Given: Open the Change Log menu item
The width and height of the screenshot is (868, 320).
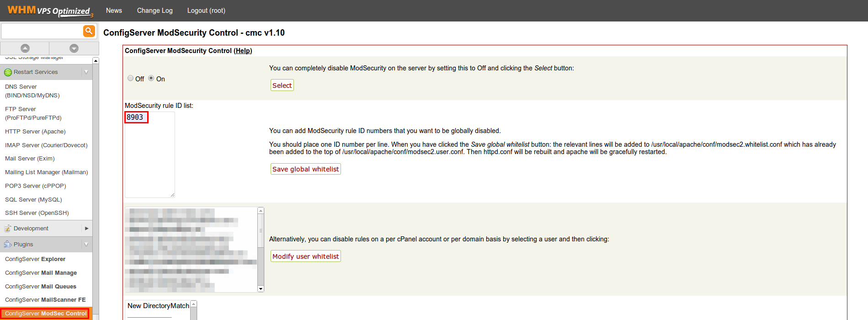Looking at the screenshot, I should [x=155, y=11].
